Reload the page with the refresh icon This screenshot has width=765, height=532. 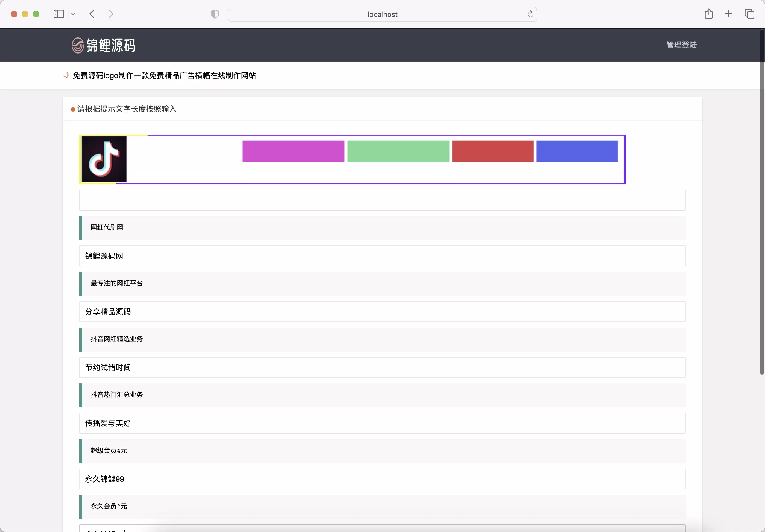(x=530, y=14)
